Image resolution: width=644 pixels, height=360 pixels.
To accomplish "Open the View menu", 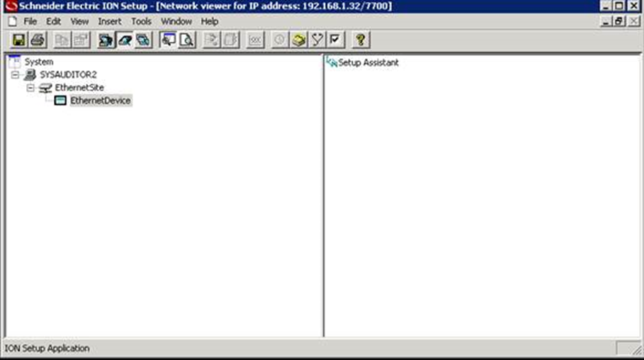I will click(x=79, y=21).
